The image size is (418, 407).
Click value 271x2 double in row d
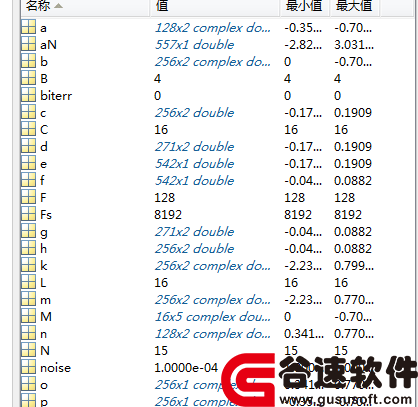point(194,147)
